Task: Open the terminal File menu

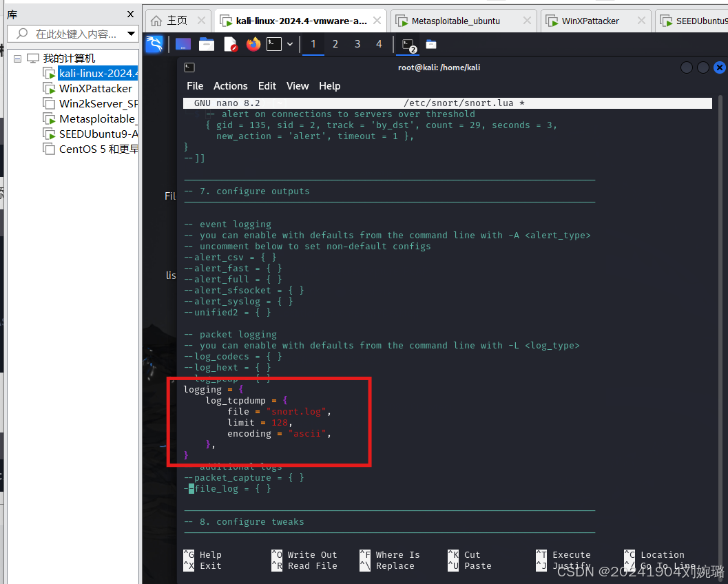Action: pyautogui.click(x=195, y=86)
